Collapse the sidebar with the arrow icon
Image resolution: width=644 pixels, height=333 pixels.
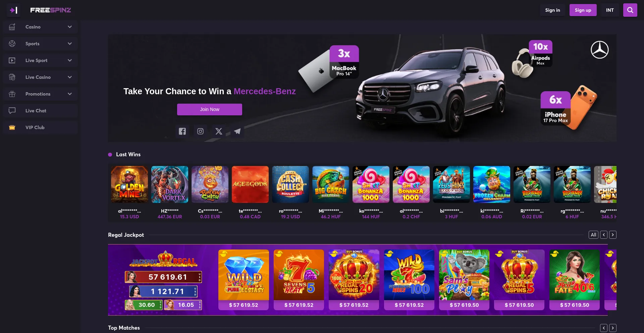(x=13, y=10)
